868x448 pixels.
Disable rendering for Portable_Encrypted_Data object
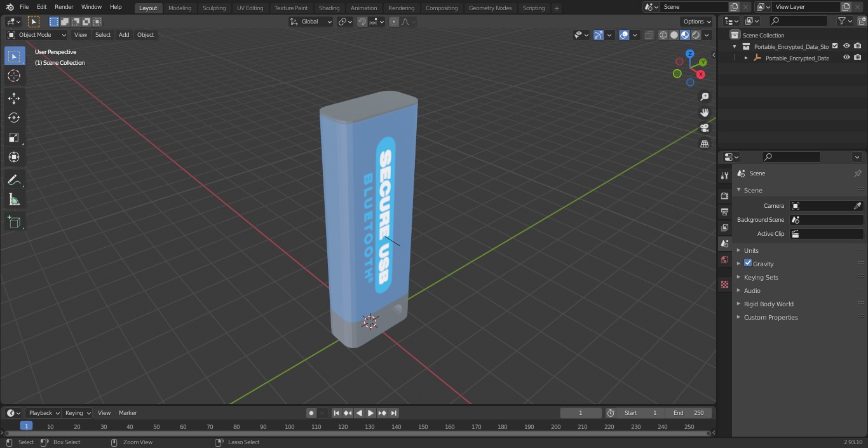click(858, 58)
